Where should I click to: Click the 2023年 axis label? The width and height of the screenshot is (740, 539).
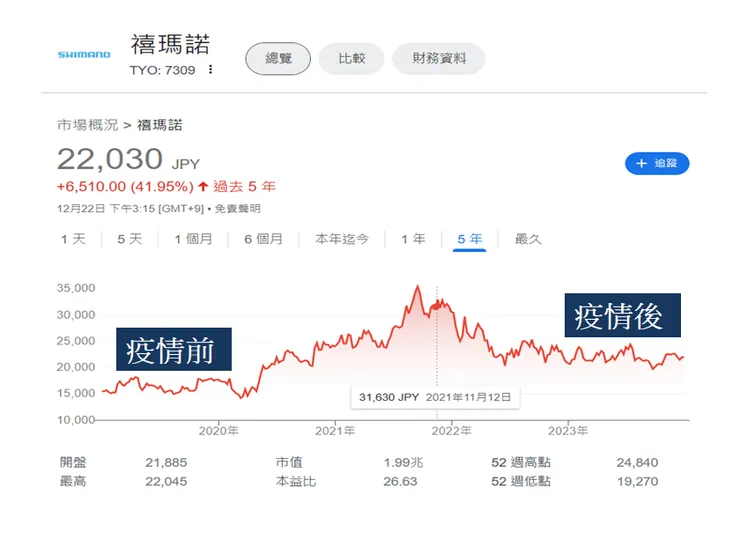coord(568,431)
